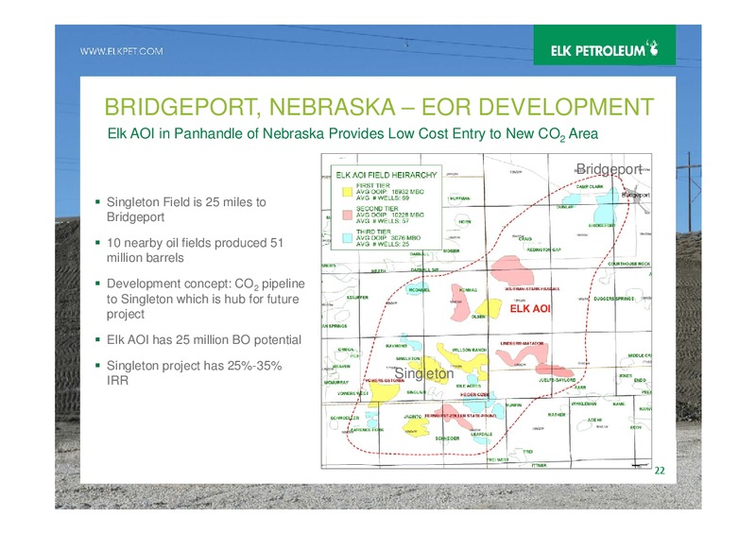Click the 'JACINTO' field label

pyautogui.click(x=413, y=416)
